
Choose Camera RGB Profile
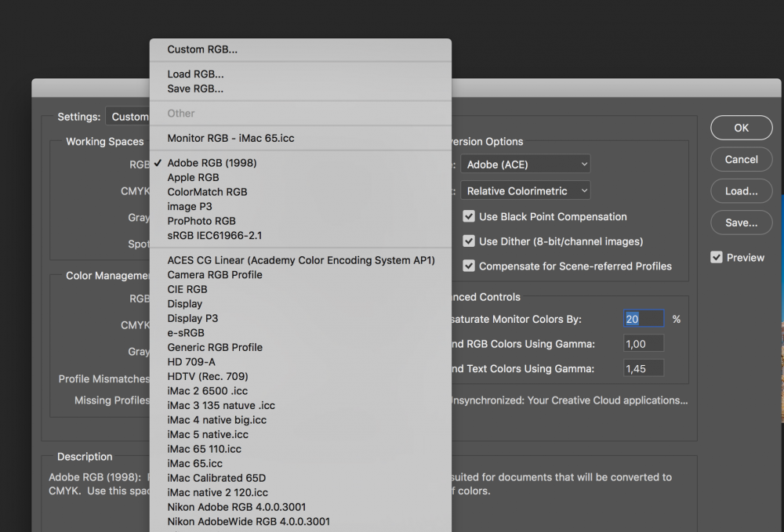point(300,275)
